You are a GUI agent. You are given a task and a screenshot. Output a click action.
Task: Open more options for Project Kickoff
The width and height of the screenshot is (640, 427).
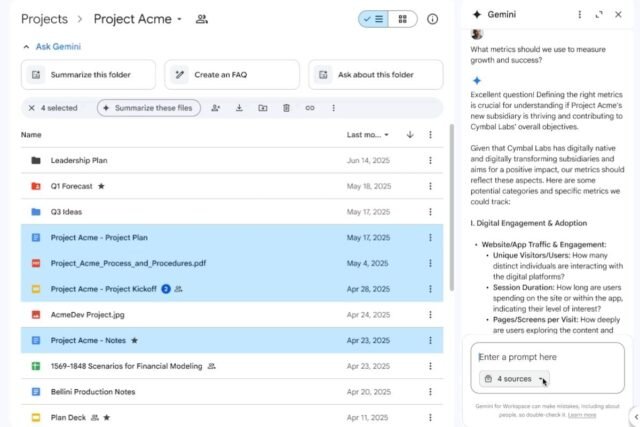(x=430, y=289)
